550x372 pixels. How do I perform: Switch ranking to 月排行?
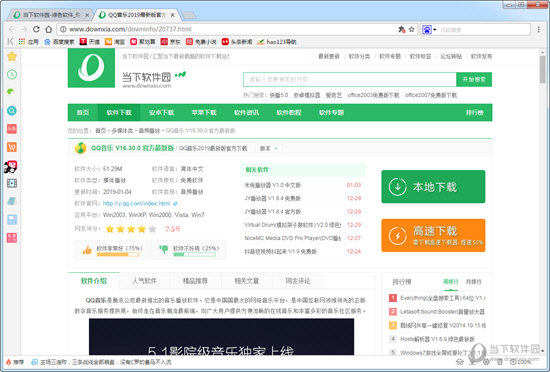(x=473, y=282)
